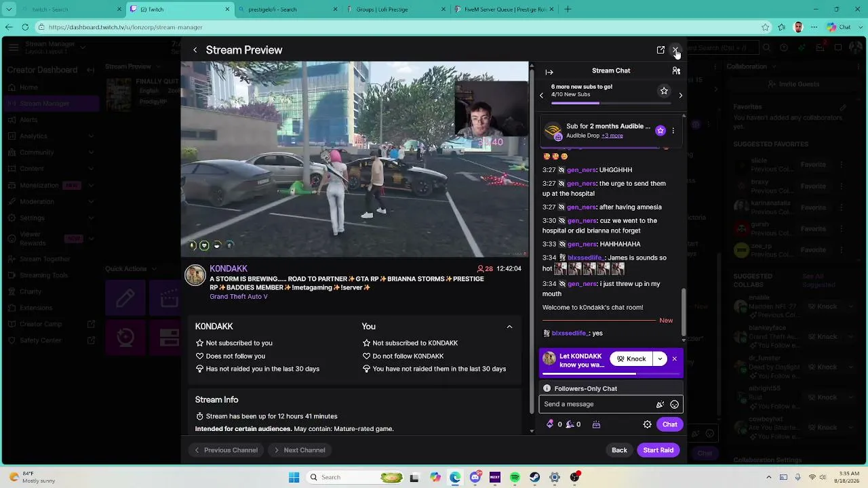Viewport: 868px width, 488px height.
Task: Open the Grand Theft Auto V category link
Action: 239,296
